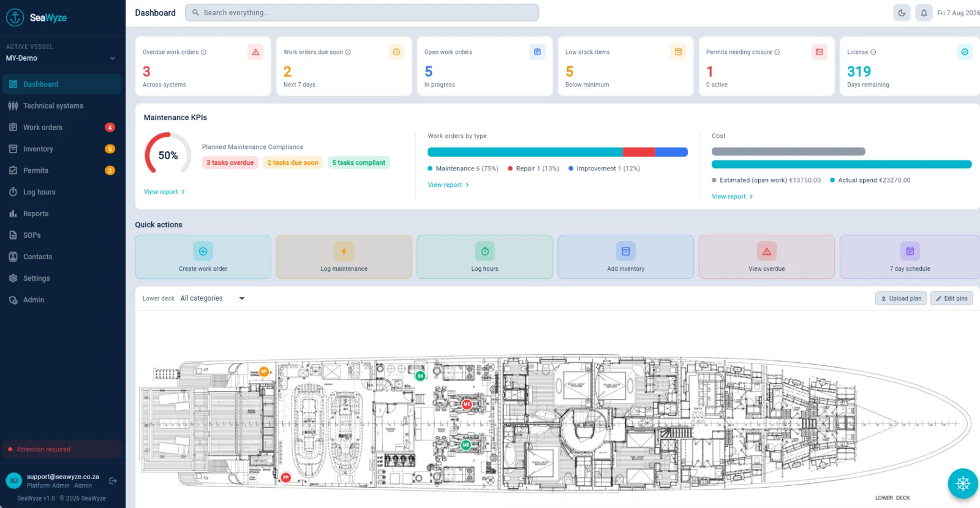The image size is (980, 508).
Task: Click the 2 tasks due soon tag
Action: pos(293,163)
